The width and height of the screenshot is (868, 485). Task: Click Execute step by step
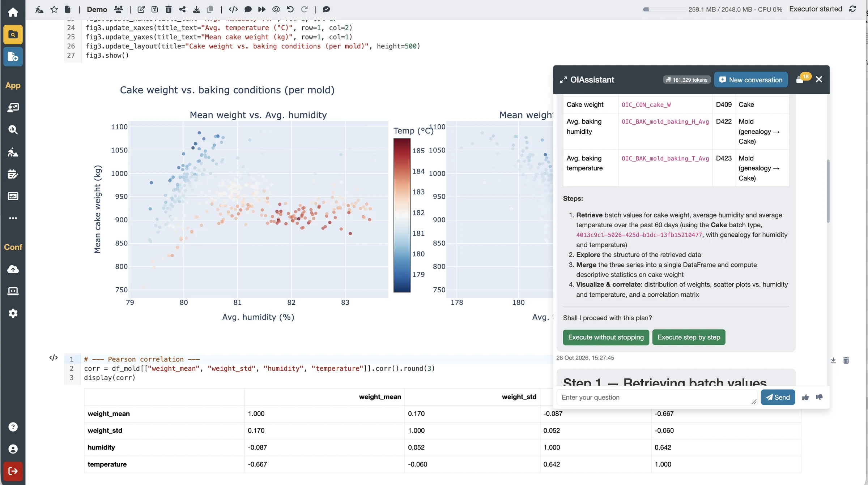coord(689,337)
